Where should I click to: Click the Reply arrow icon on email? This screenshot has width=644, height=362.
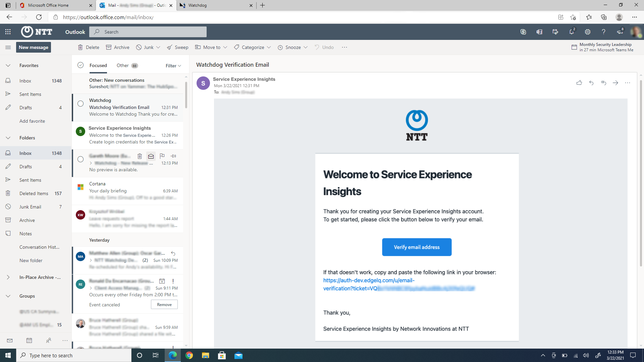tap(591, 82)
